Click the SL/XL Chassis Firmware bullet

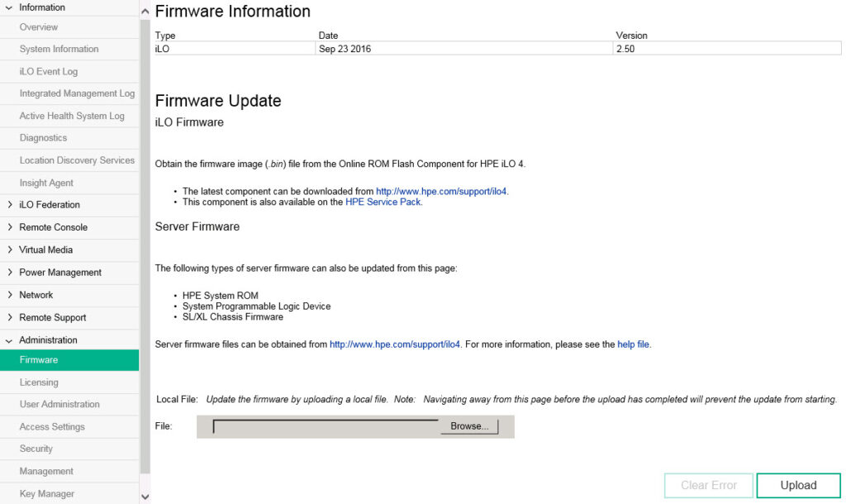[232, 316]
